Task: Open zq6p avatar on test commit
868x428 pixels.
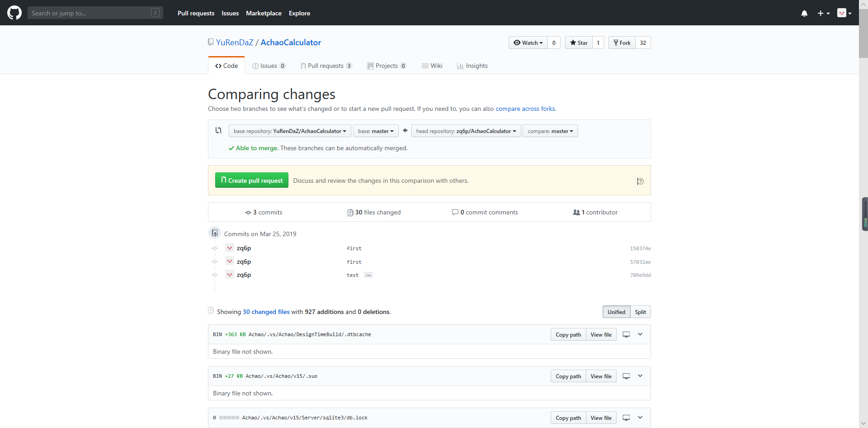Action: click(230, 275)
